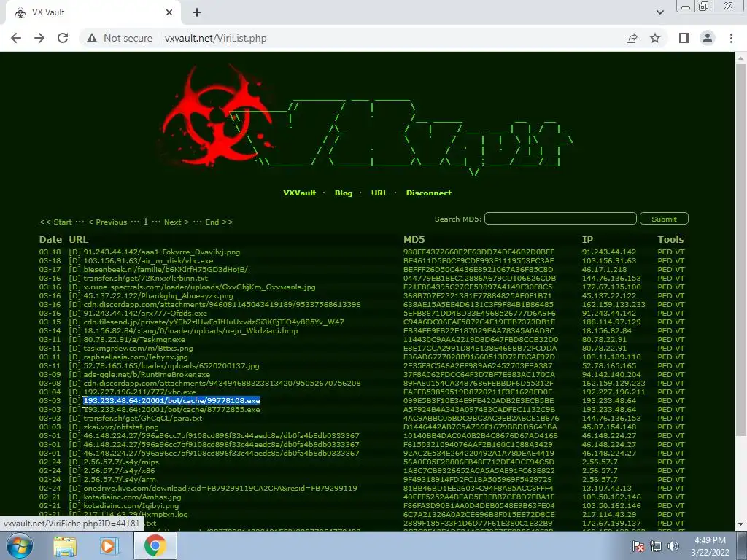Viewport: 747px width, 560px height.
Task: Click IP 46.17.1.218
Action: [x=604, y=270]
